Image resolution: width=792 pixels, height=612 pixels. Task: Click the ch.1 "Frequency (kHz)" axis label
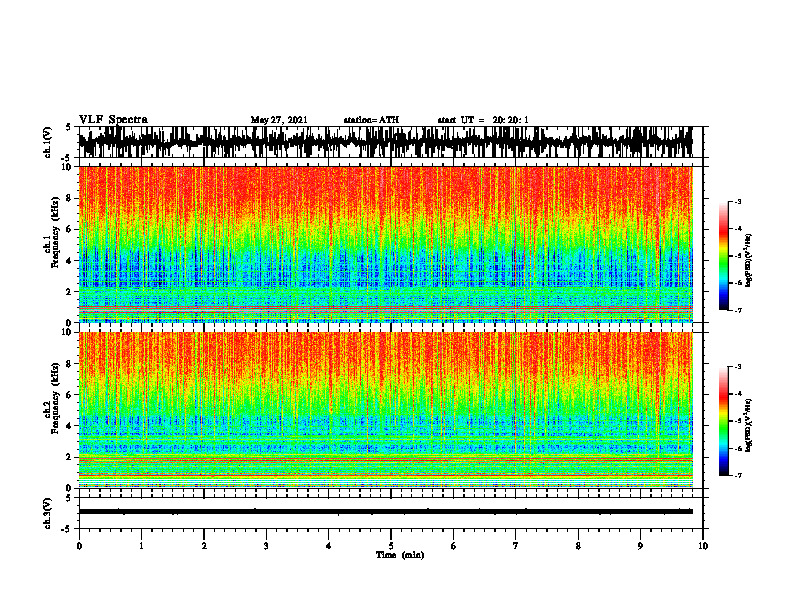[55, 233]
